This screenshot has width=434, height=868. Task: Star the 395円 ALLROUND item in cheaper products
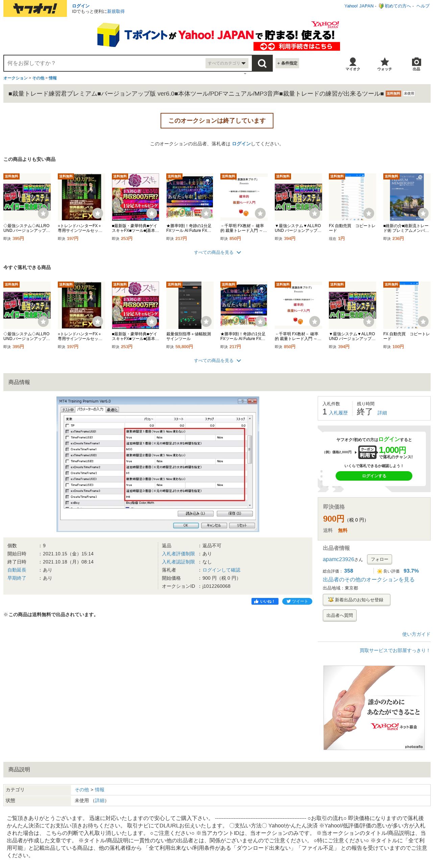point(43,213)
